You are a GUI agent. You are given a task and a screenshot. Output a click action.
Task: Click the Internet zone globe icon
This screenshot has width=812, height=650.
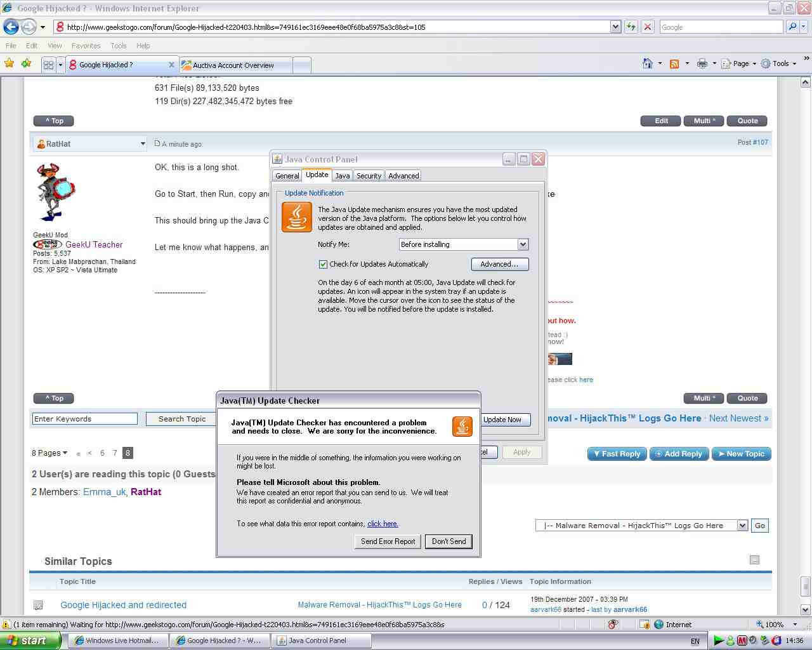click(658, 624)
